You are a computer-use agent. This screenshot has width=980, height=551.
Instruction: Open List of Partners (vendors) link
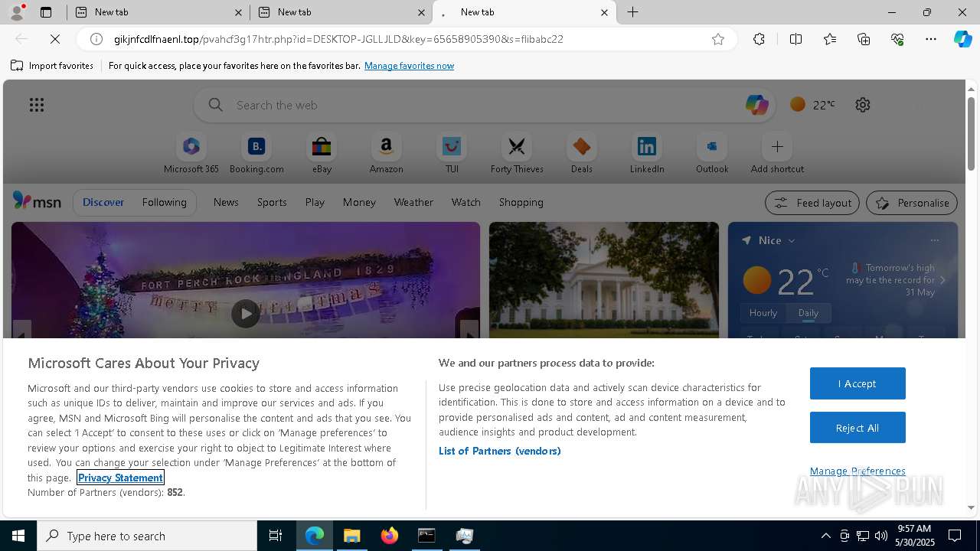(x=500, y=451)
